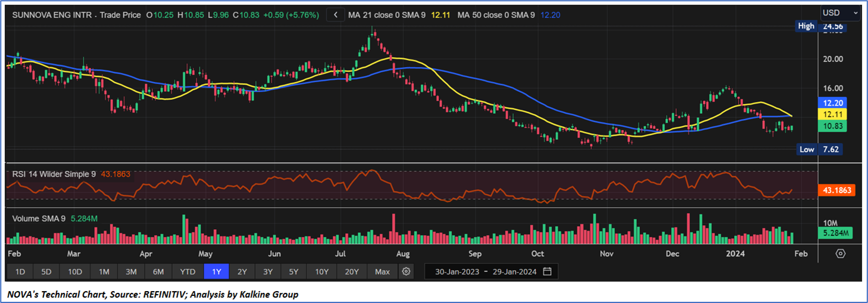Click the orange 43.1863 RSI value tag
The image size is (868, 303).
[x=838, y=190]
